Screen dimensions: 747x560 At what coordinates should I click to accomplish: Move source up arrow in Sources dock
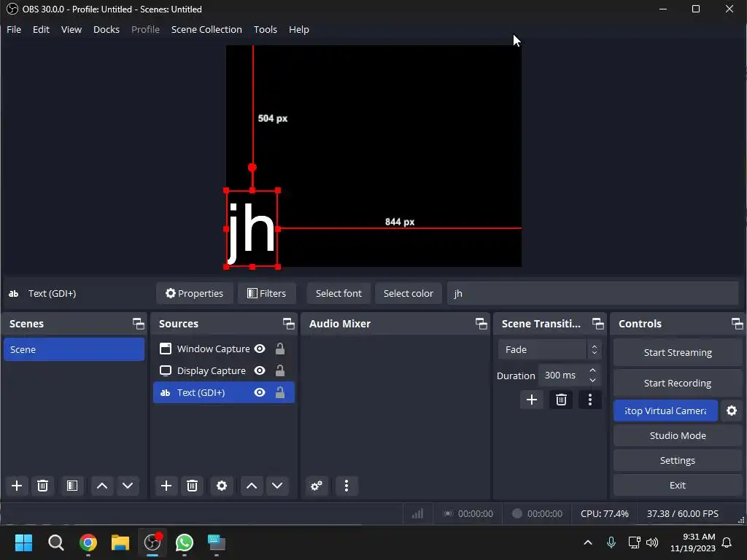click(252, 486)
